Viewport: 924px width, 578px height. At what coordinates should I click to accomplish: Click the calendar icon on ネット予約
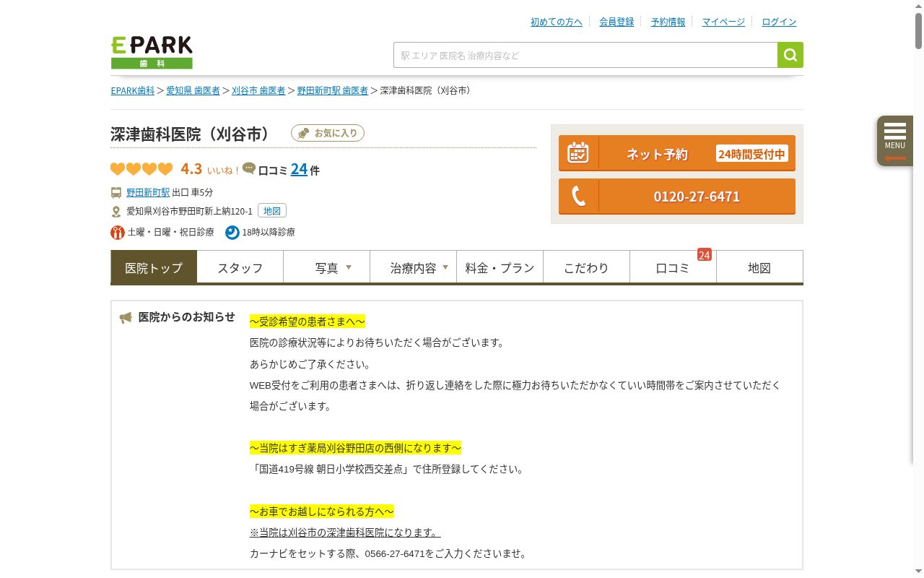578,152
